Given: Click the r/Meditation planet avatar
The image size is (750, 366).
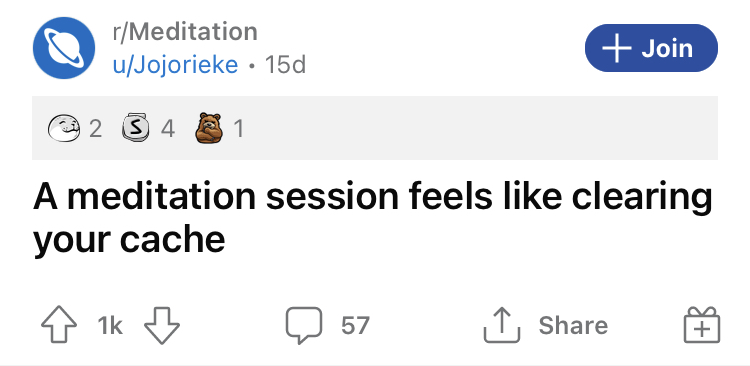Looking at the screenshot, I should [x=64, y=48].
